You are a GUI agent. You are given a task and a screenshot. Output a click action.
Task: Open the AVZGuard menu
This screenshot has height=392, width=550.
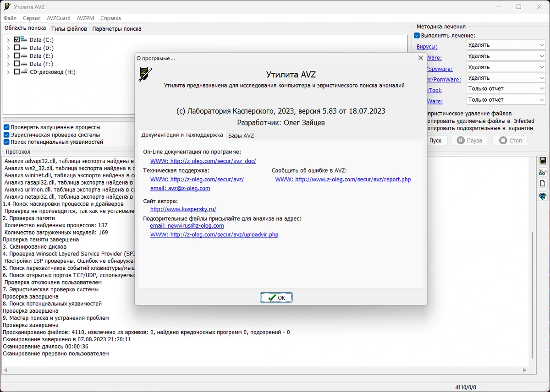pos(59,18)
